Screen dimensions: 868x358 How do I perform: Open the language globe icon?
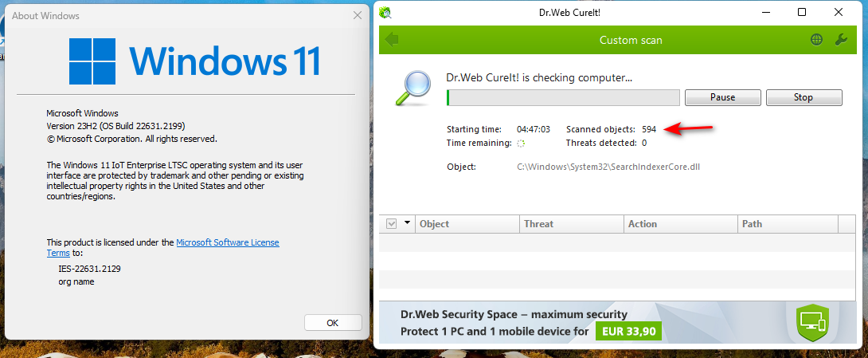[x=816, y=40]
